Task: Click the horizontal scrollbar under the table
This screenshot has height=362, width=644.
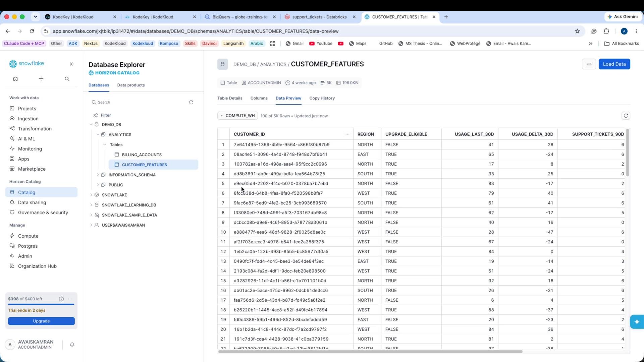Action: [x=370, y=352]
